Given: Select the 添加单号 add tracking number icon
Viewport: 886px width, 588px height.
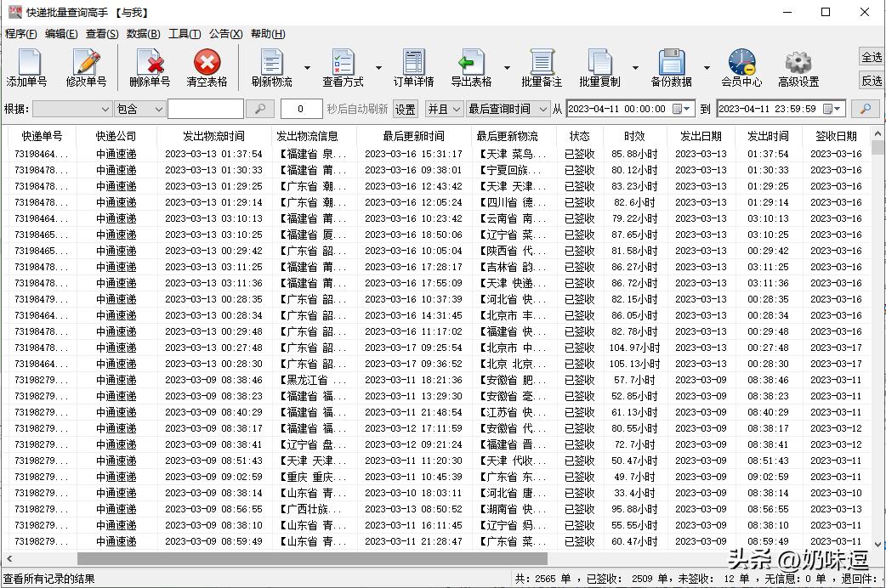Looking at the screenshot, I should (x=27, y=66).
